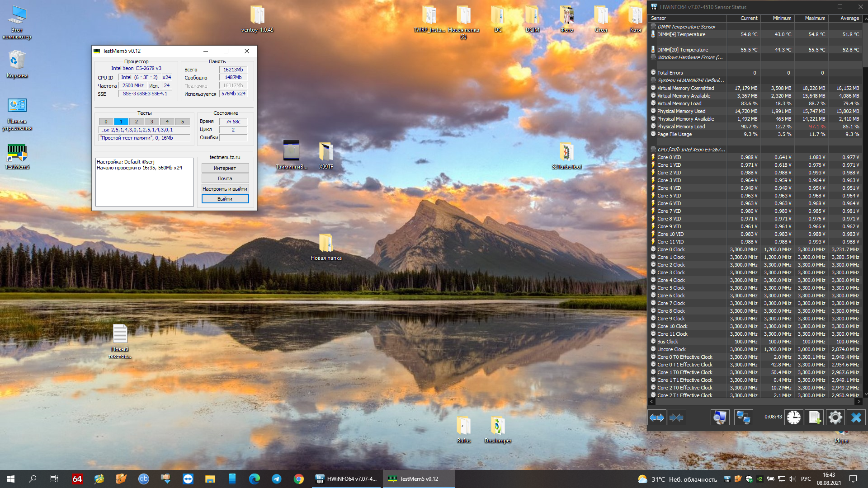Click the Выйти button in TestMem5
The image size is (868, 488).
pos(225,199)
